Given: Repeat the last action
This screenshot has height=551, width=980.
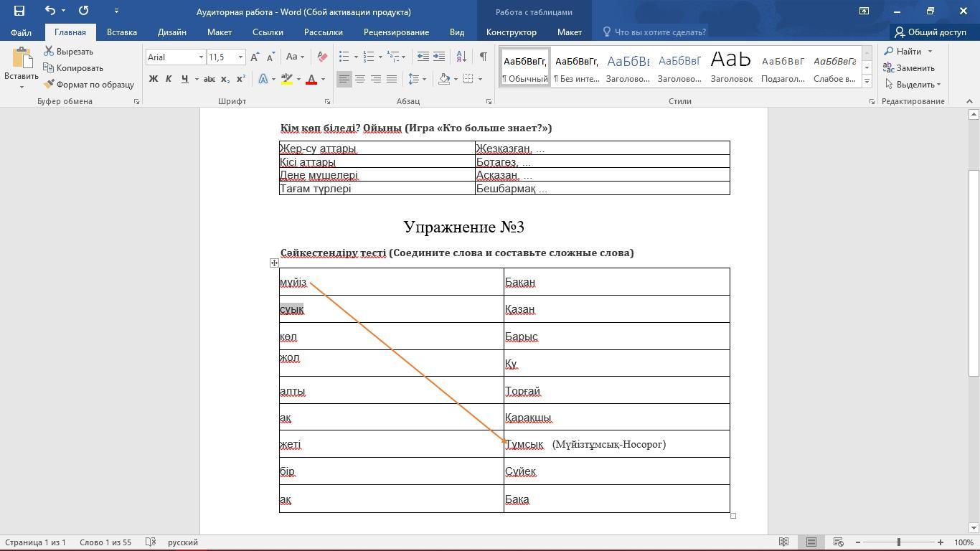Looking at the screenshot, I should (x=83, y=11).
